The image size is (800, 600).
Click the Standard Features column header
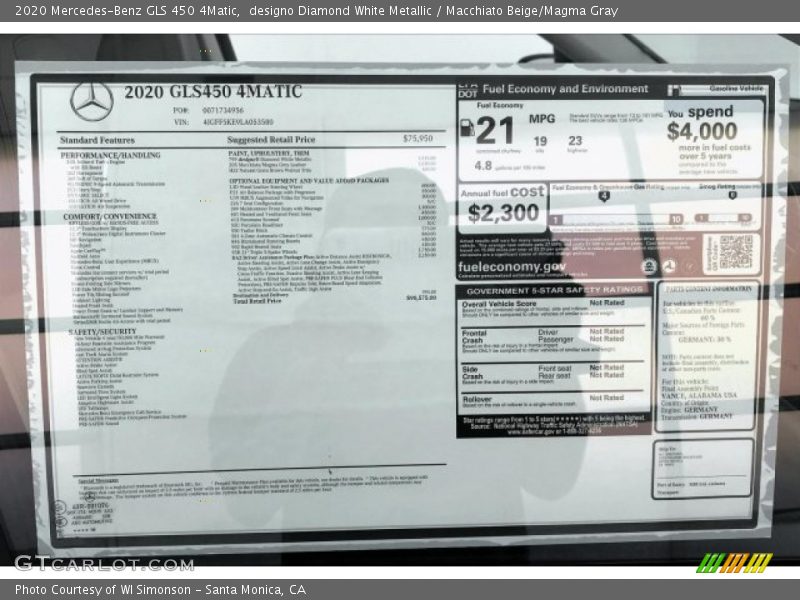(97, 140)
